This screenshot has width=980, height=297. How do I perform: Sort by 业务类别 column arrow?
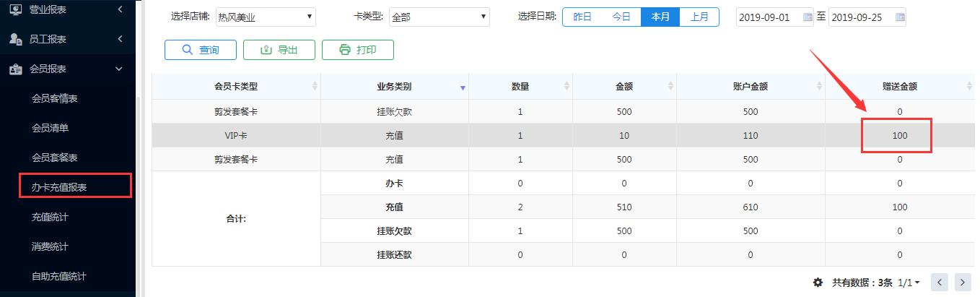point(463,87)
